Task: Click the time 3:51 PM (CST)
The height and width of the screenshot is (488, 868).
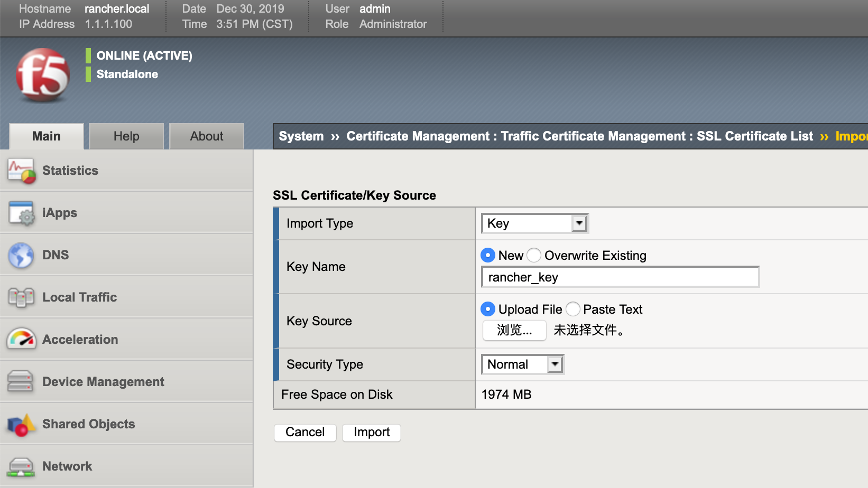Action: click(x=254, y=24)
